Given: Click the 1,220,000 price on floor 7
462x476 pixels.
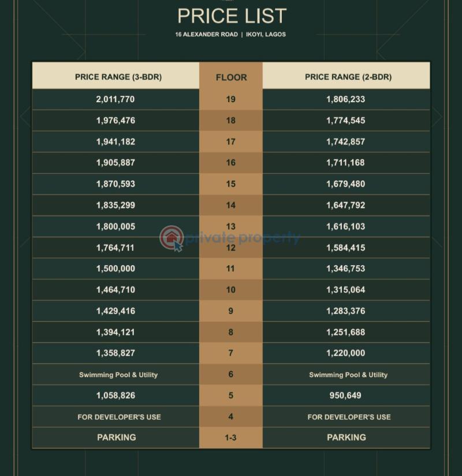Looking at the screenshot, I should point(346,353).
